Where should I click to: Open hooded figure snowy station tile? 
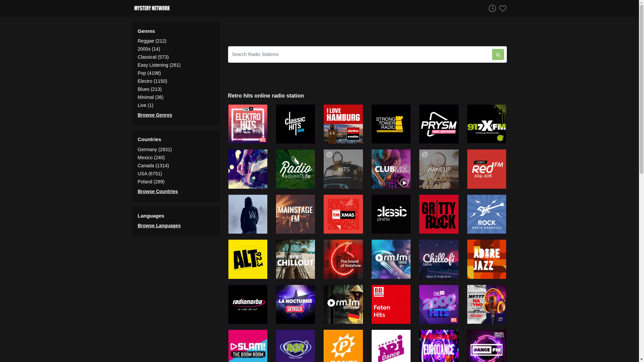[248, 214]
